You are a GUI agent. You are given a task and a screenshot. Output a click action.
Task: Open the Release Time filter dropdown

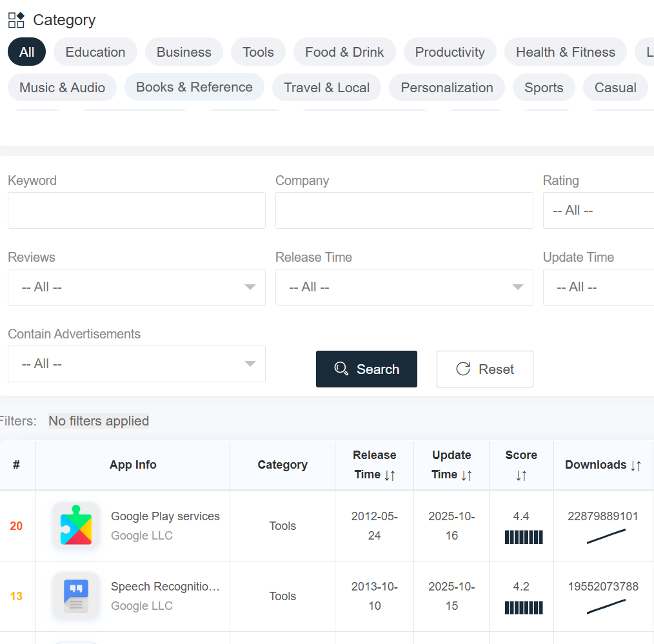[x=404, y=287]
